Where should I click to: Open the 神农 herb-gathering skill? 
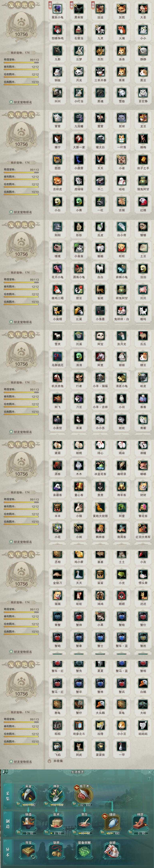click(x=56, y=795)
